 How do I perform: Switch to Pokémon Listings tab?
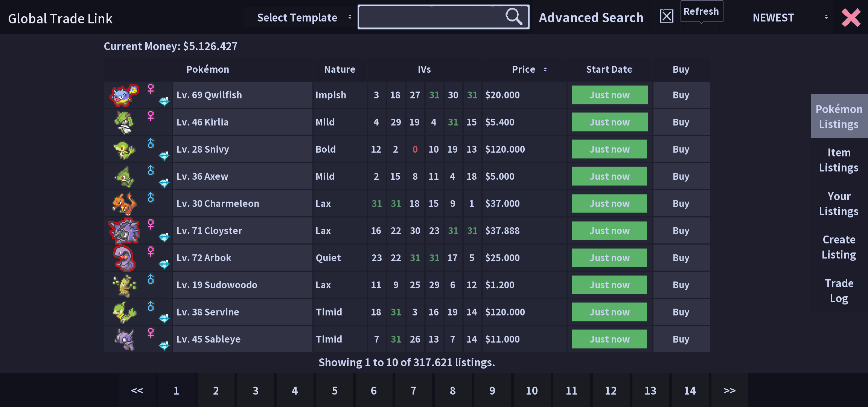pyautogui.click(x=839, y=116)
